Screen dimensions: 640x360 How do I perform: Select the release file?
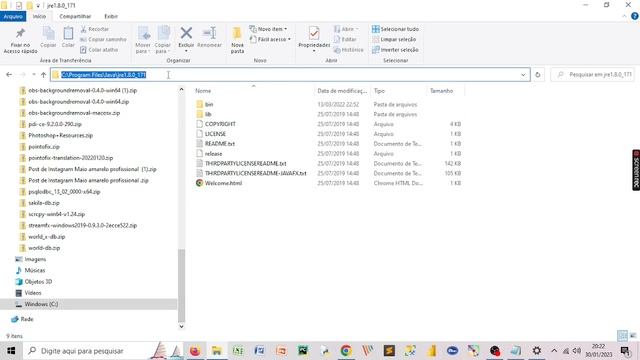coord(213,153)
